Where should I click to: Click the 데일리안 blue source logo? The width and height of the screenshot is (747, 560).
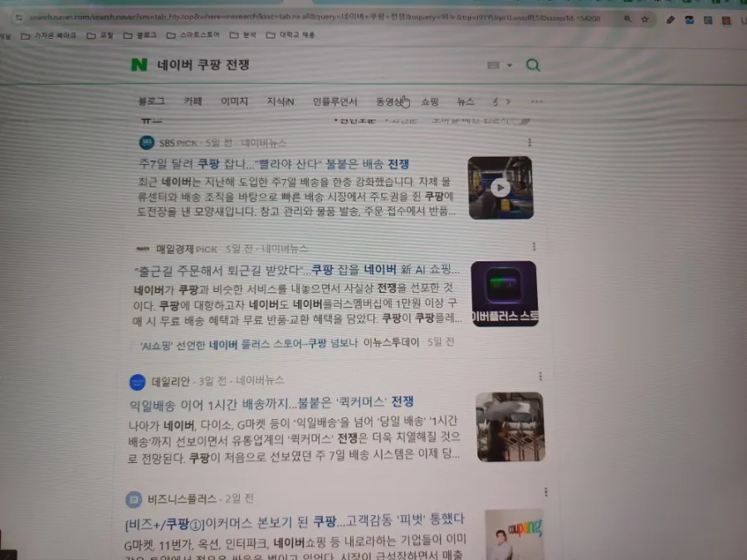click(137, 382)
